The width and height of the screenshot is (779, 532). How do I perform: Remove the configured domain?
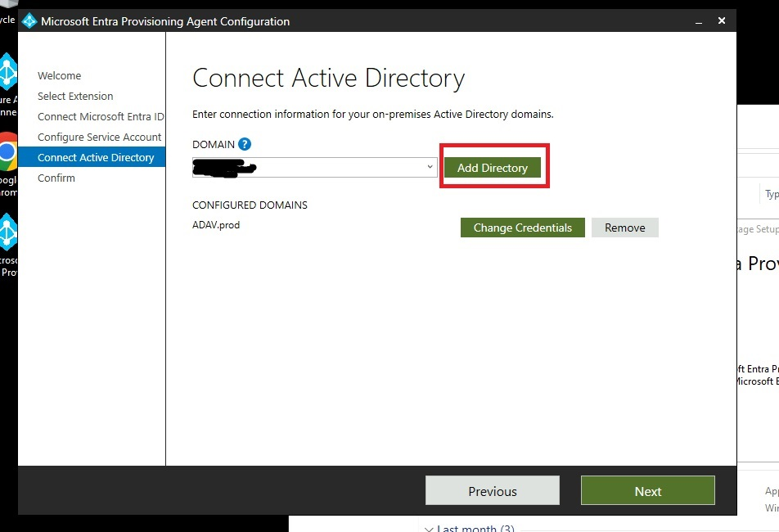click(x=624, y=228)
